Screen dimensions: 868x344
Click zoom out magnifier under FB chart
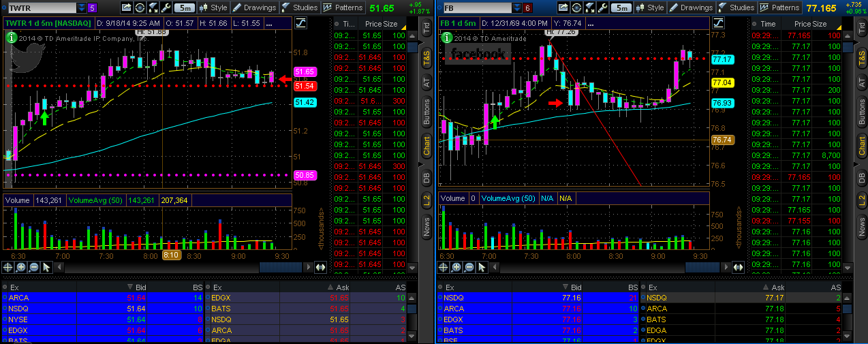[469, 267]
